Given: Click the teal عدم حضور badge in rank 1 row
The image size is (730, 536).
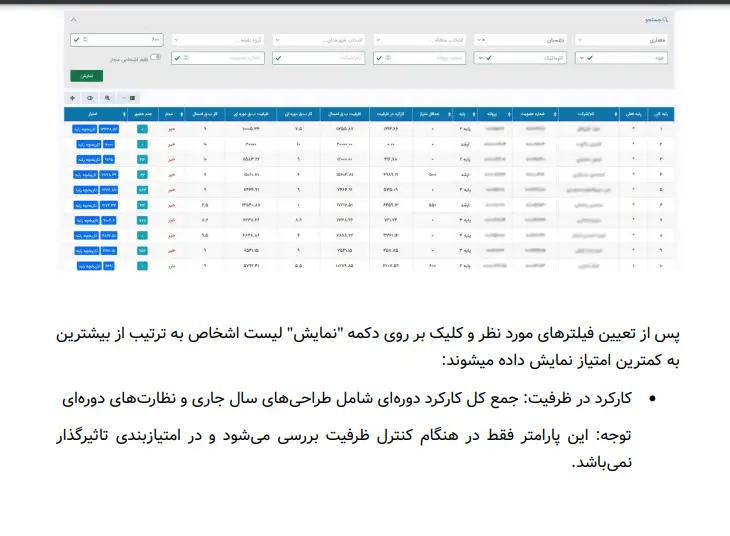Looking at the screenshot, I should (142, 129).
